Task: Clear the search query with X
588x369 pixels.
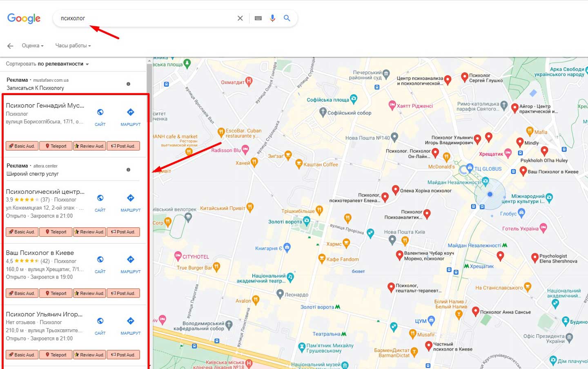Action: pos(240,18)
